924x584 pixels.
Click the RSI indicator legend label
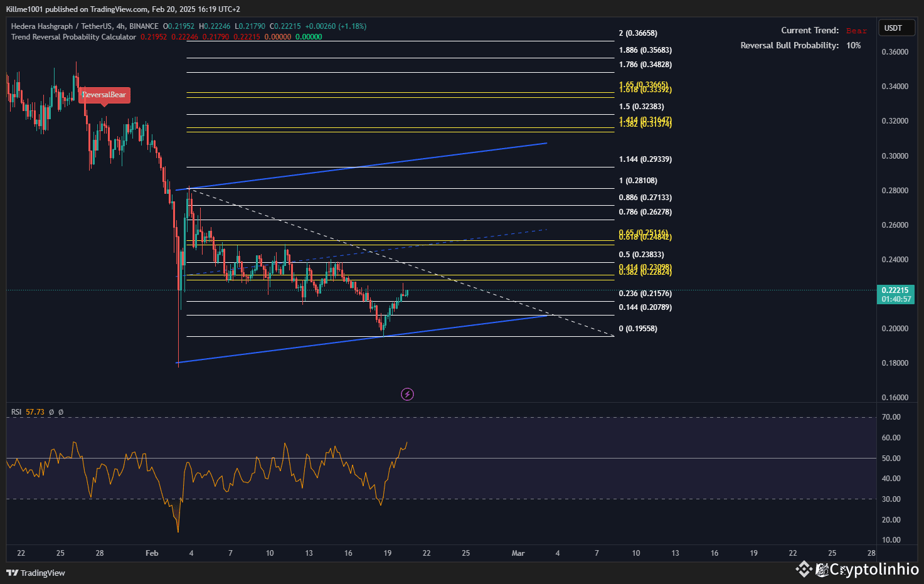click(x=16, y=412)
